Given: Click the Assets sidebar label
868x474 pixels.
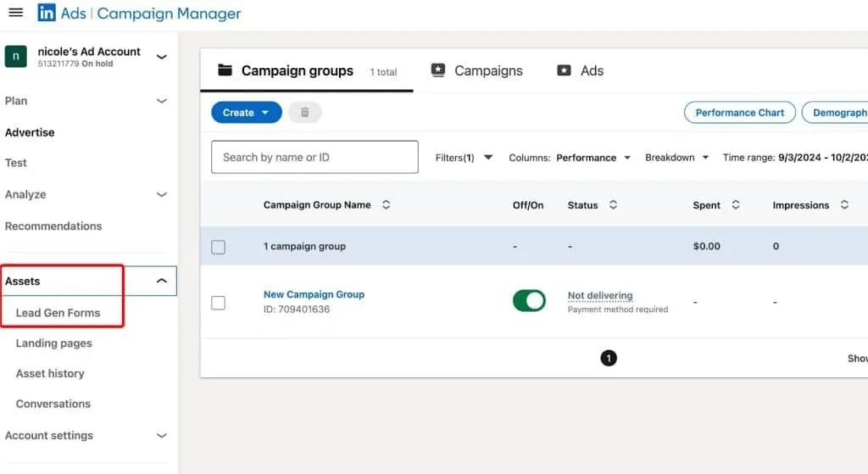Looking at the screenshot, I should click(x=23, y=282).
